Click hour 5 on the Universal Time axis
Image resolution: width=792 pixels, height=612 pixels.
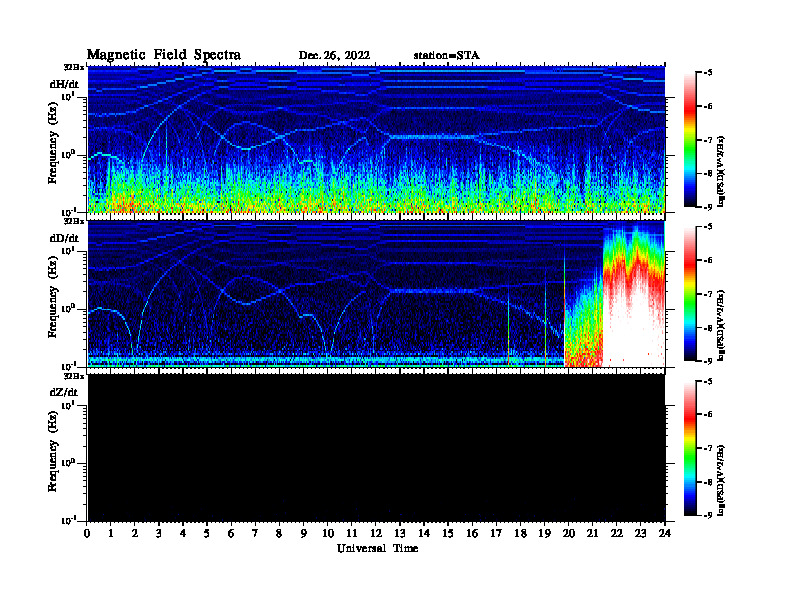pos(207,533)
